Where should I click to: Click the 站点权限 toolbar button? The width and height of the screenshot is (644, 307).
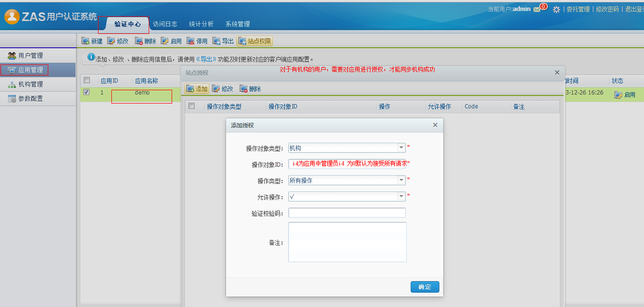[x=255, y=41]
